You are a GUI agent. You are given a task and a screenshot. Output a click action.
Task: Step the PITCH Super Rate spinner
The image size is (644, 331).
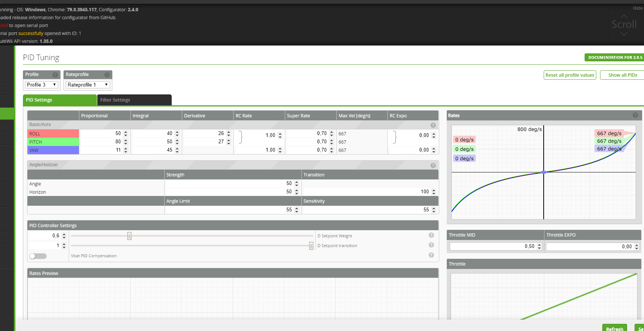pyautogui.click(x=331, y=142)
